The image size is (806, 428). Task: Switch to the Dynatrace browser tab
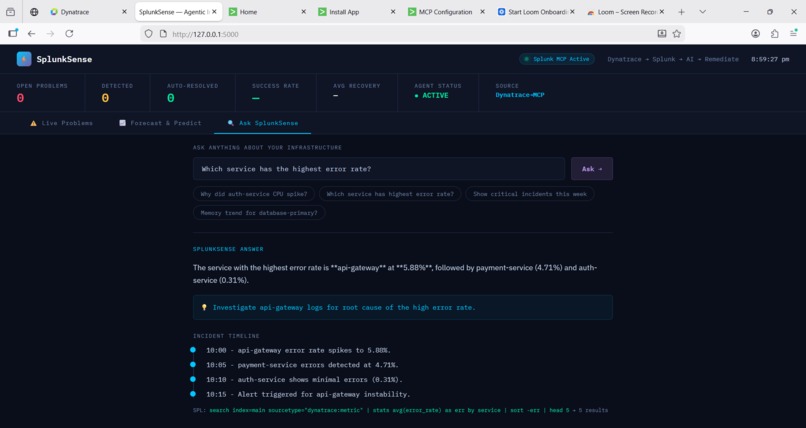tap(88, 12)
